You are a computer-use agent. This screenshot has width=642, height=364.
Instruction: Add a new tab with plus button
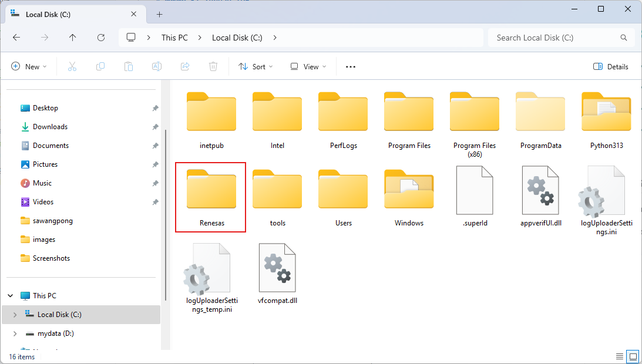coord(159,14)
